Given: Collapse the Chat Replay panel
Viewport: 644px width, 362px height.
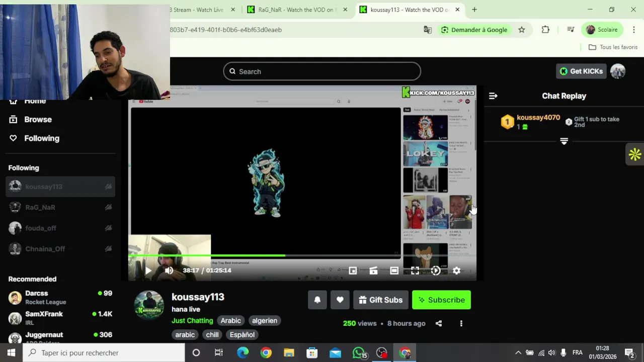Looking at the screenshot, I should pyautogui.click(x=493, y=96).
